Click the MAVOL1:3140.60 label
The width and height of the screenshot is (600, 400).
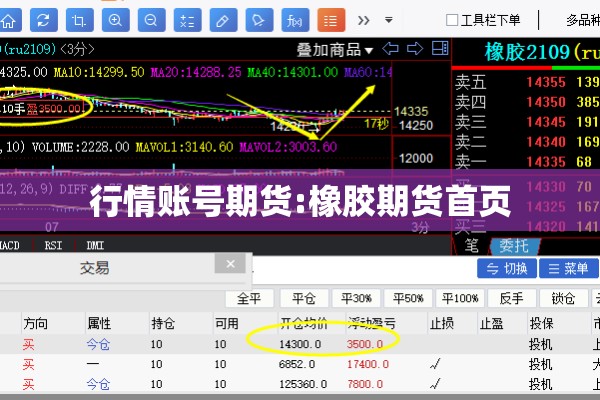pyautogui.click(x=184, y=147)
